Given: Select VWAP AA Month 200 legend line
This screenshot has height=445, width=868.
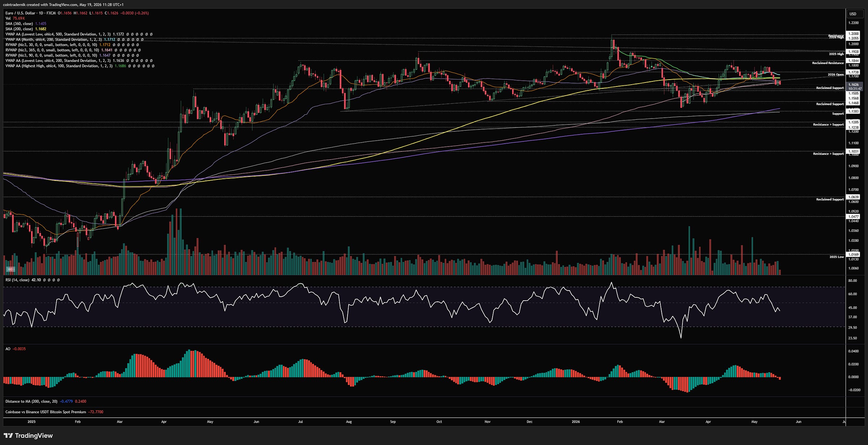Looking at the screenshot, I should (75, 39).
